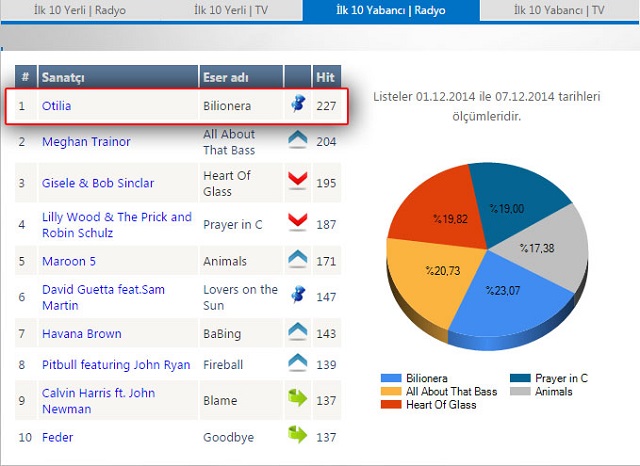This screenshot has height=466, width=640.
Task: Switch to İlk 10 Yerli | Radyo tab
Action: click(x=80, y=10)
